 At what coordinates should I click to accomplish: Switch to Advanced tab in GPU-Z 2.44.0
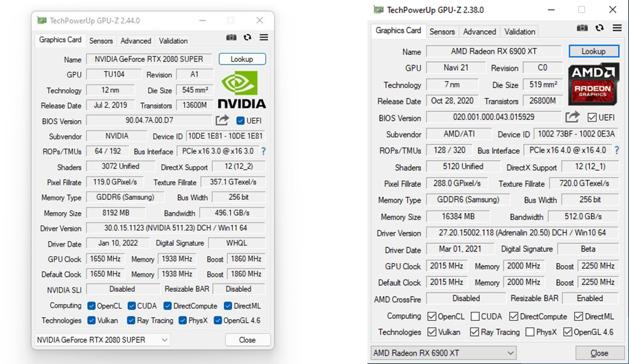(135, 41)
